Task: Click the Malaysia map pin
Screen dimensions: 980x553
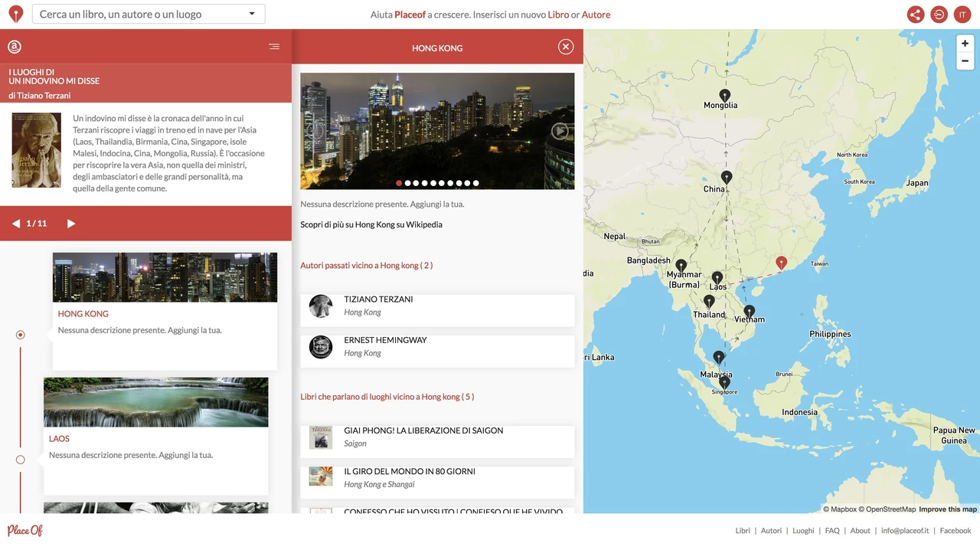Action: click(718, 358)
